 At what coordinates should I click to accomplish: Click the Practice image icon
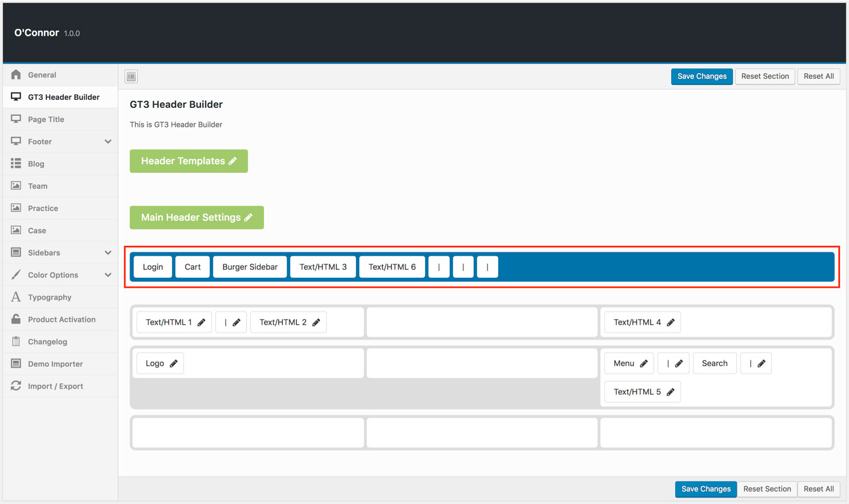pyautogui.click(x=16, y=208)
